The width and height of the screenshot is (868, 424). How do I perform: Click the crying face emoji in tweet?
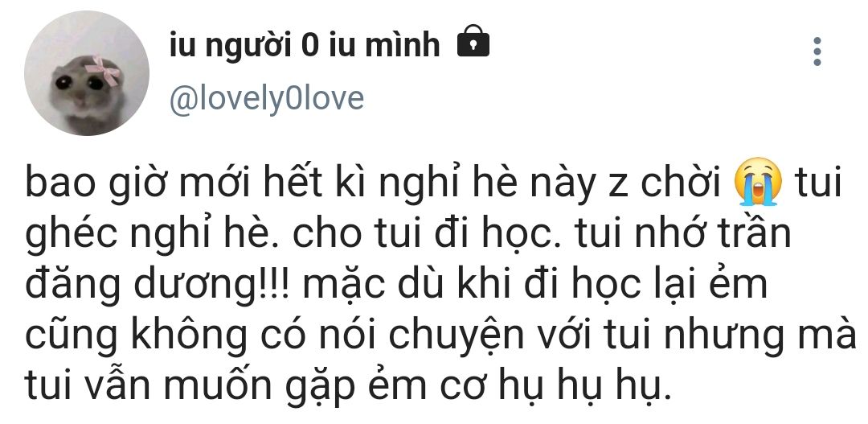point(758,182)
